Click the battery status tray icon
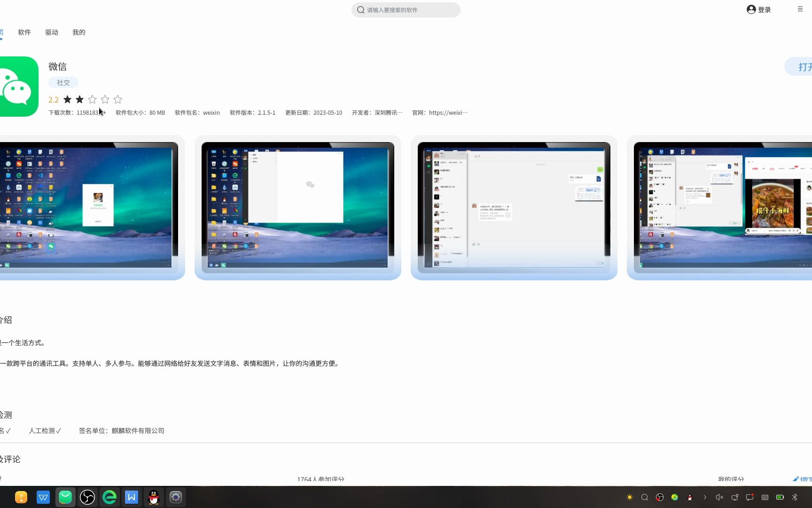812x508 pixels. click(780, 497)
